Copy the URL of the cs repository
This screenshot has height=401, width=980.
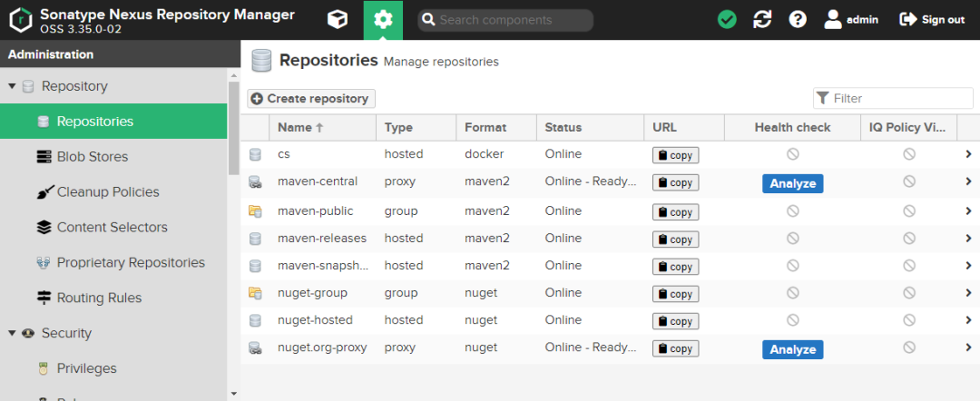676,155
